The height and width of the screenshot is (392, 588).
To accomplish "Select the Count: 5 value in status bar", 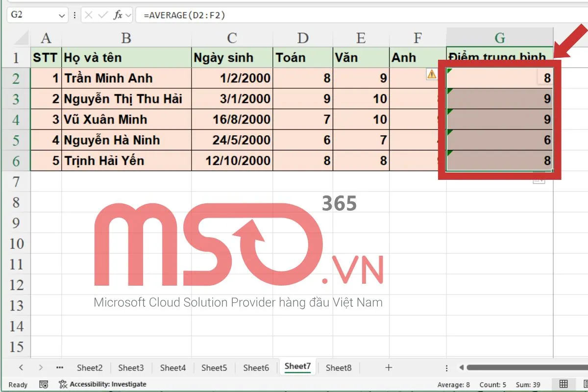I will pos(492,384).
